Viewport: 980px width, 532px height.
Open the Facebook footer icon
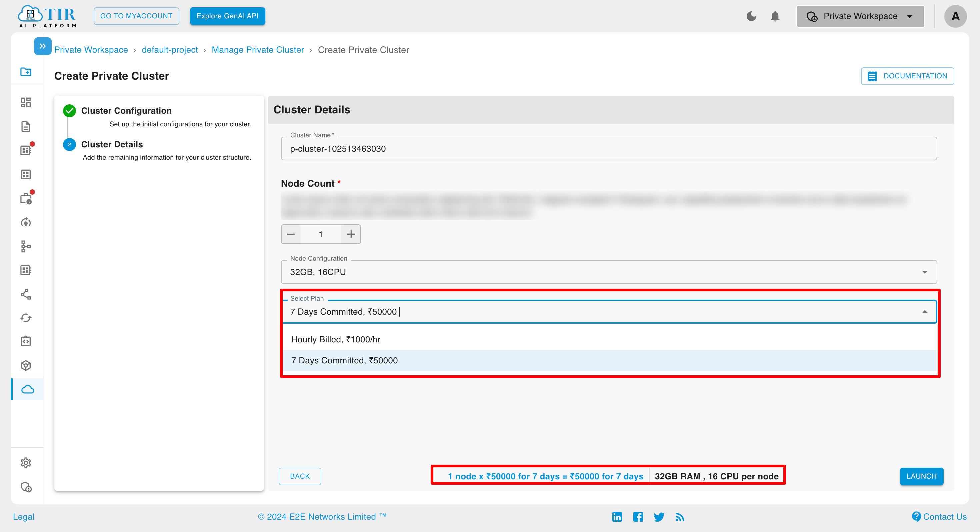(x=638, y=517)
